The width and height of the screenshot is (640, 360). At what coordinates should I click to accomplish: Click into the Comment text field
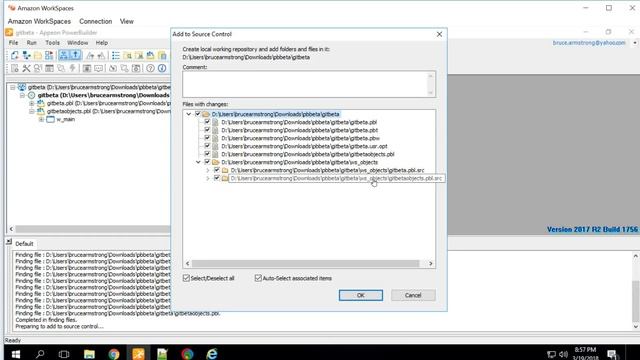click(x=309, y=84)
